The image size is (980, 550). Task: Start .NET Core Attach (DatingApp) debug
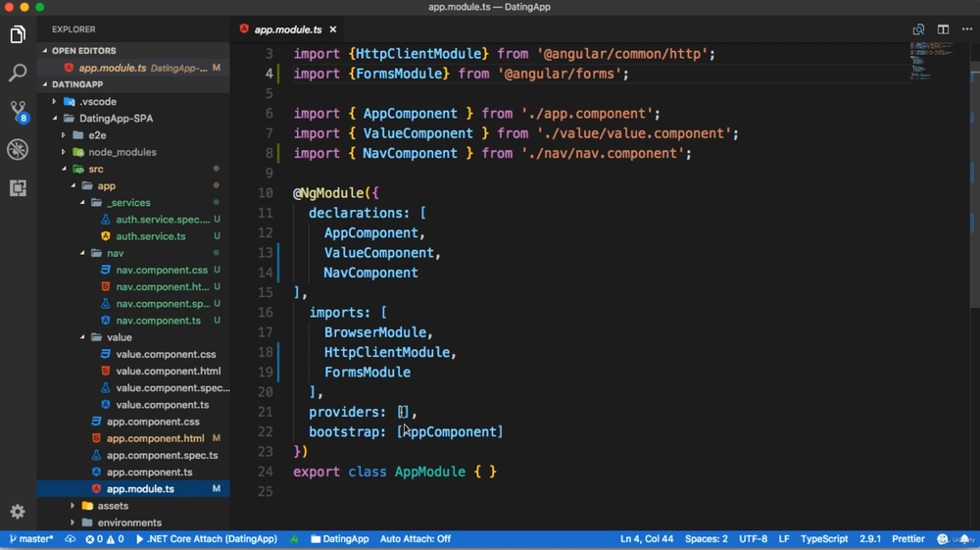tap(206, 539)
